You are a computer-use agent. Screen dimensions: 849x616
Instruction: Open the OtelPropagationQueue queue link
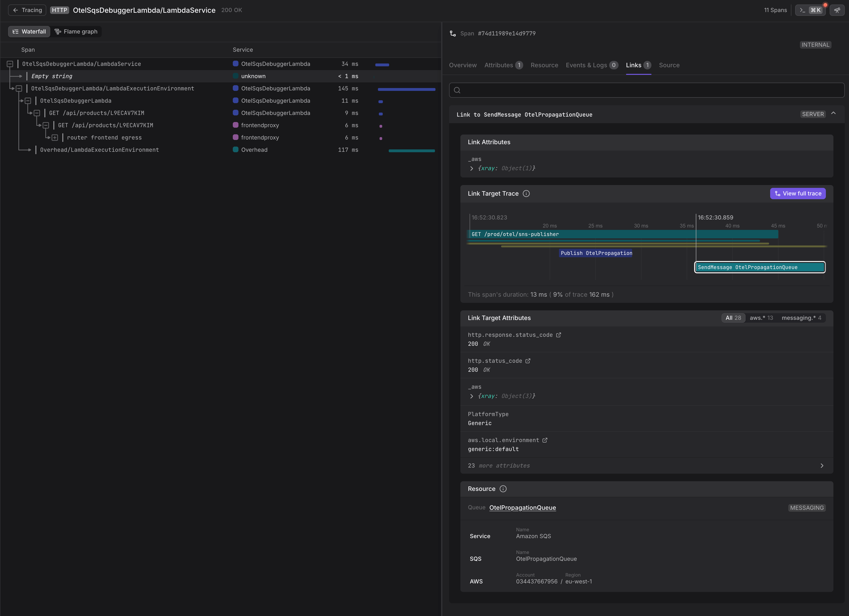tap(522, 507)
